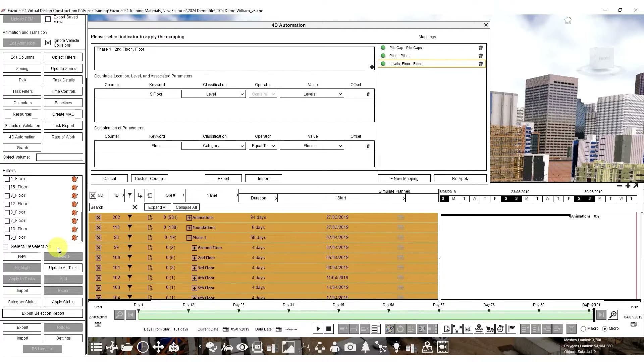644x362 pixels.
Task: Open the Rate of Work panel
Action: pos(63,137)
